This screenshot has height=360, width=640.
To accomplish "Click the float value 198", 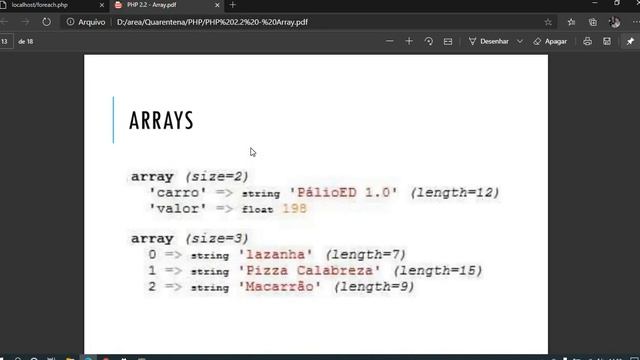I will 294,209.
